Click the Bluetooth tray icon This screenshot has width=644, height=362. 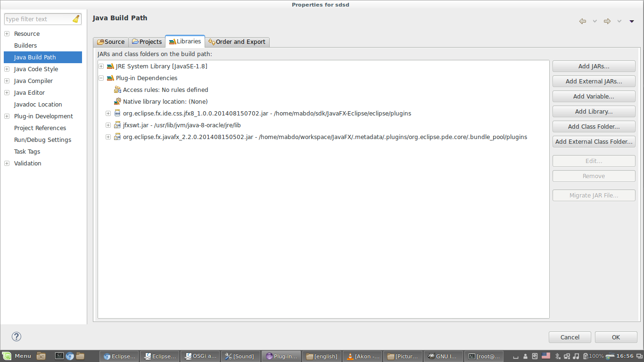[557, 356]
